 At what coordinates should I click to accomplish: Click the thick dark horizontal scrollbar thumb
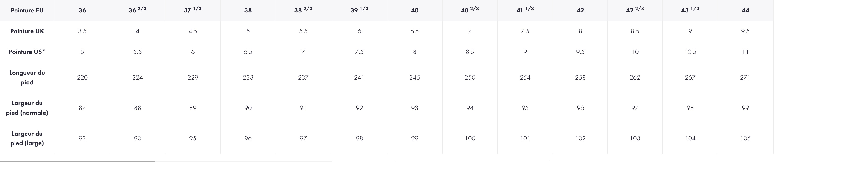(77, 161)
